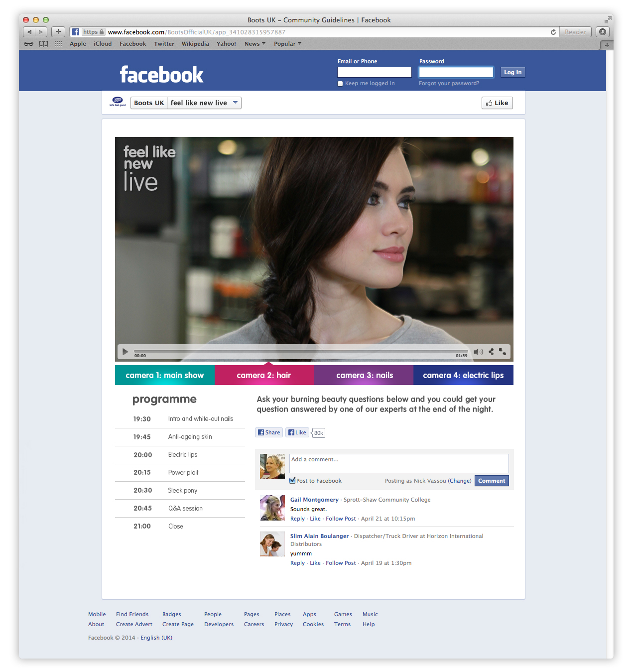635x672 pixels.
Task: Change language via the English (UK) link
Action: (156, 638)
